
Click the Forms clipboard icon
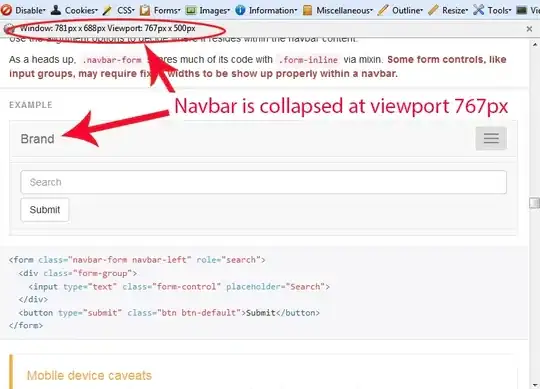click(145, 10)
